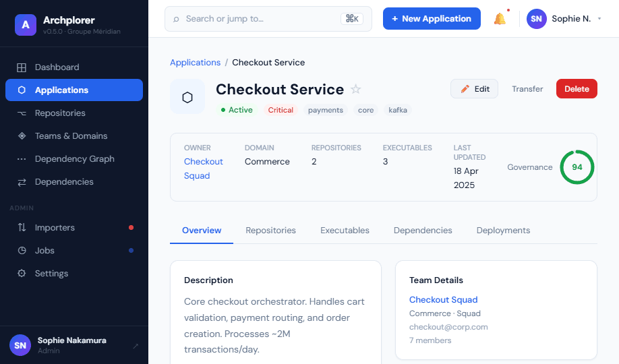The image size is (619, 364).
Task: Click the Teams & Domains diamond icon
Action: 22,135
